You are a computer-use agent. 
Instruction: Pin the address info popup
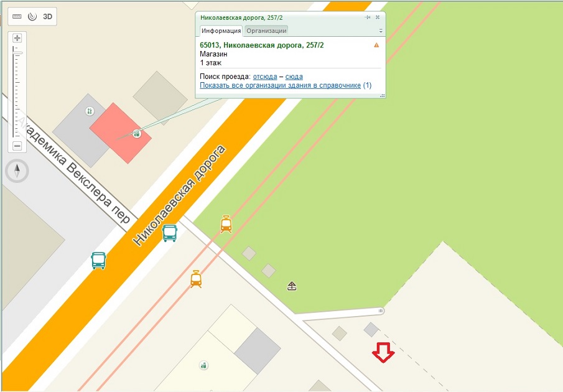(x=368, y=17)
